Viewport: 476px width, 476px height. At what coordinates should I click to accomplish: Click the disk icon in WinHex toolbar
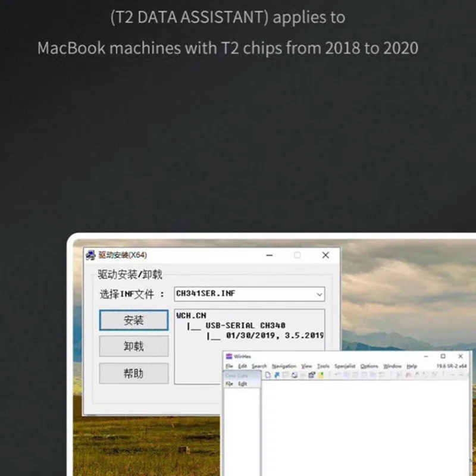[x=294, y=375]
